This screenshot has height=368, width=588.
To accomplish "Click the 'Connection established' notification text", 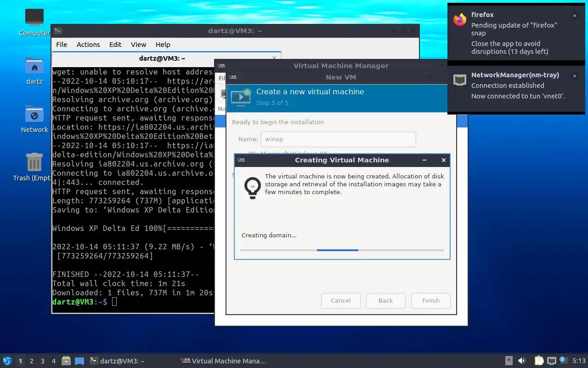I will coord(508,86).
